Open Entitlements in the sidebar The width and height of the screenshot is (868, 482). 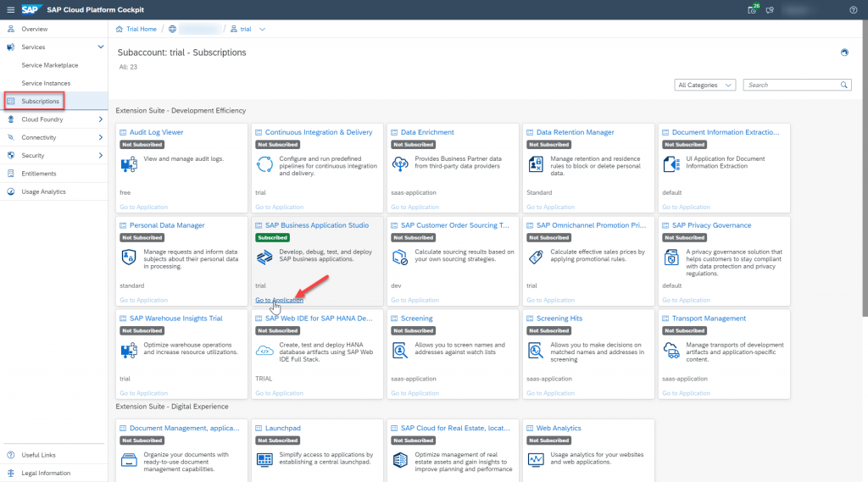(x=53, y=174)
